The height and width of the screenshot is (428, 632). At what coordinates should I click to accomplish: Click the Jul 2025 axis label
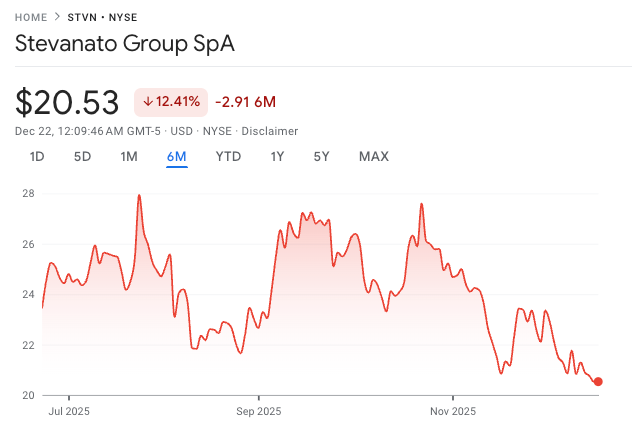click(x=69, y=411)
